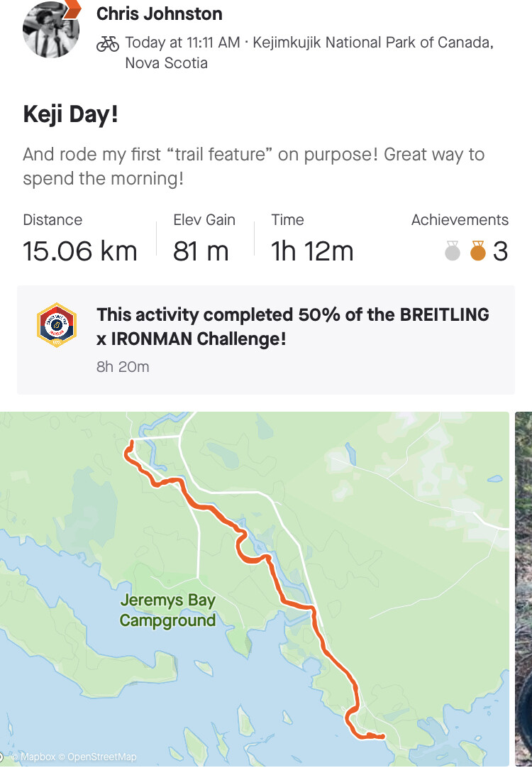This screenshot has height=768, width=532.
Task: Open Chris Johnston's profile avatar
Action: coord(50,29)
